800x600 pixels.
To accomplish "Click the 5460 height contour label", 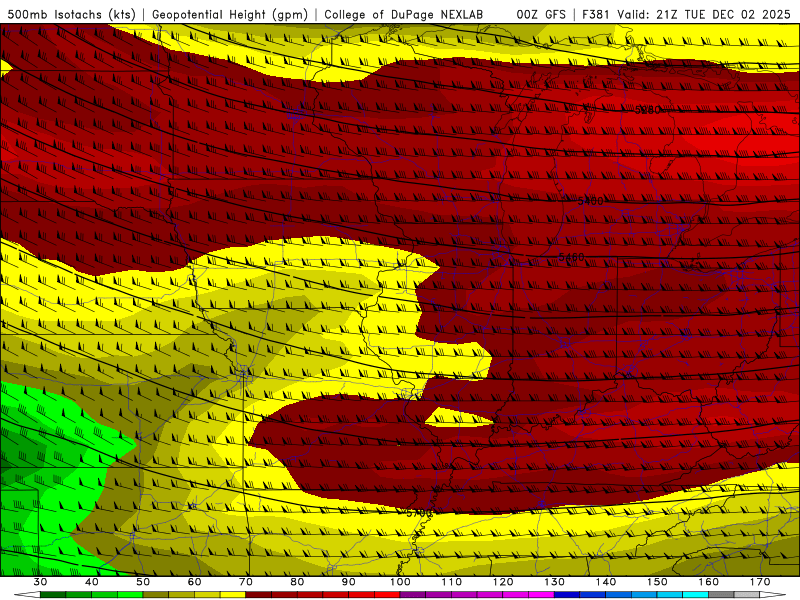I will coord(571,257).
